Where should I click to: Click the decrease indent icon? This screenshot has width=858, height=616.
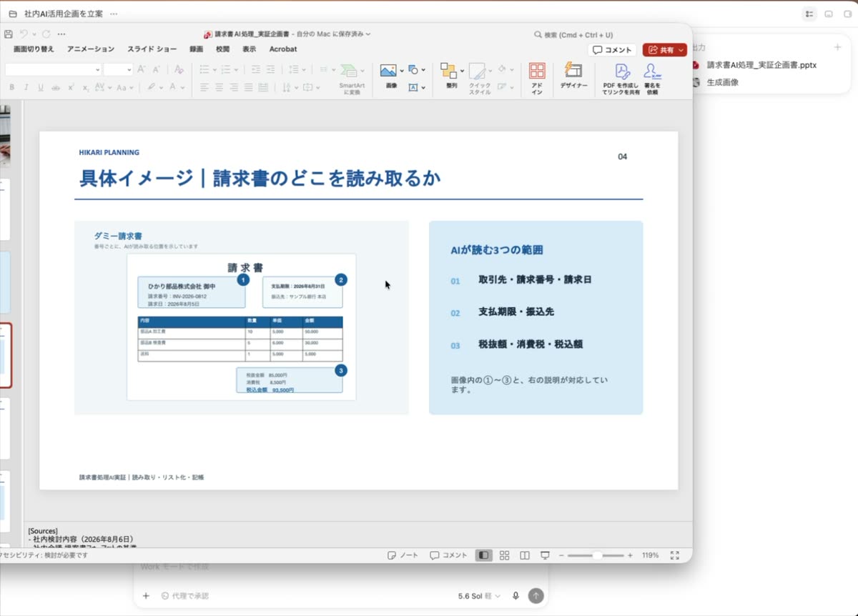click(x=255, y=69)
